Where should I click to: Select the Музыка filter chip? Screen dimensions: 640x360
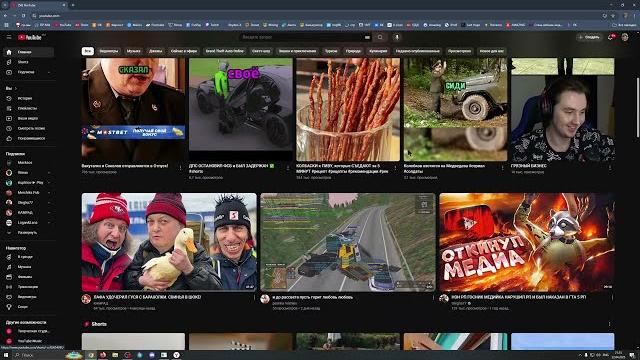pyautogui.click(x=133, y=51)
